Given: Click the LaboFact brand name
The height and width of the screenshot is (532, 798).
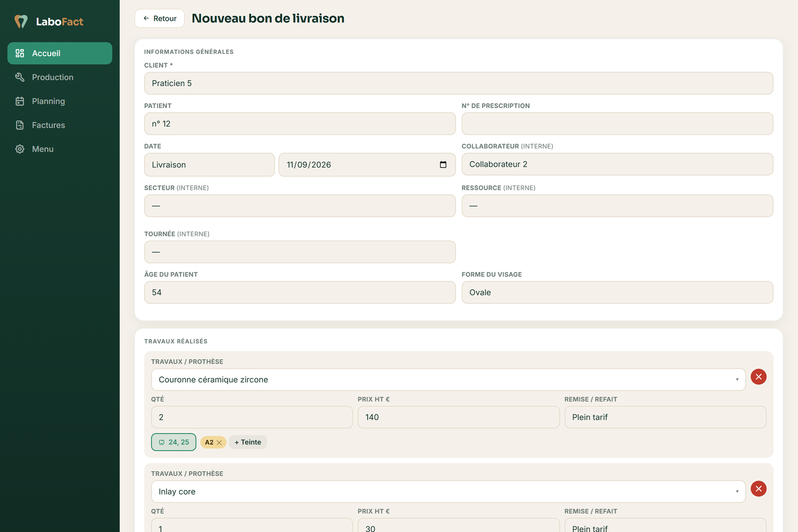Looking at the screenshot, I should [60, 22].
